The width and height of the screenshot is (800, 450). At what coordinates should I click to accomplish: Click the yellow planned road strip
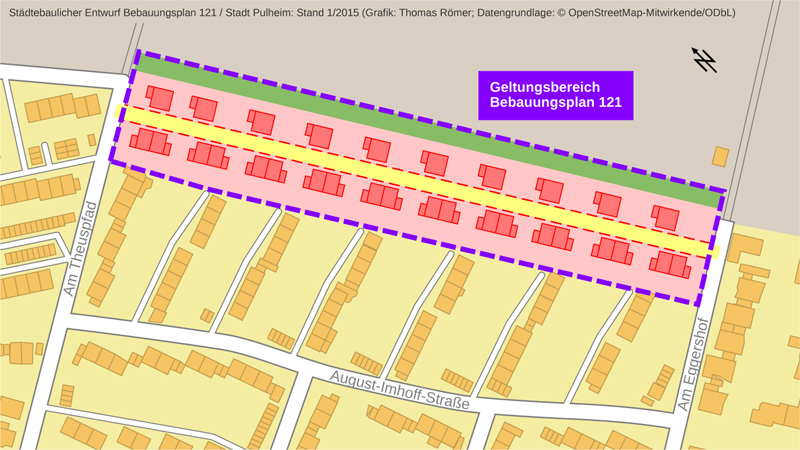(x=417, y=182)
